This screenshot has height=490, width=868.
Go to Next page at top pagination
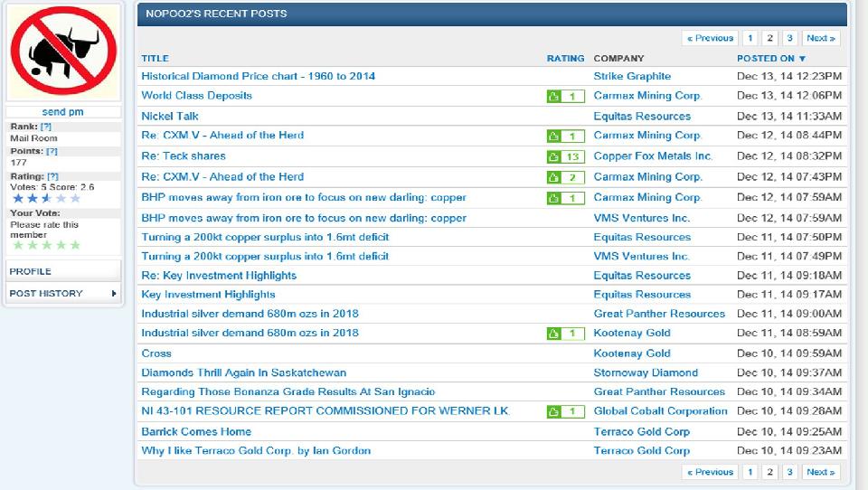tap(820, 38)
